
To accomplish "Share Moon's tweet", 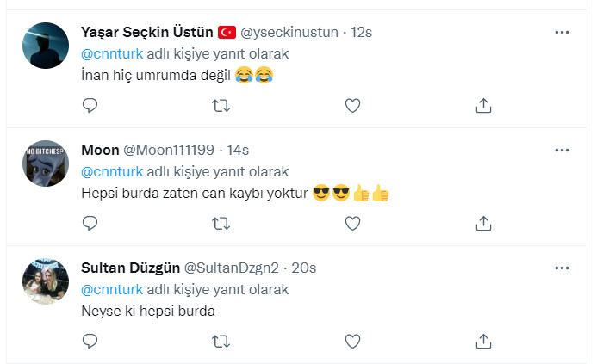I will [x=483, y=223].
